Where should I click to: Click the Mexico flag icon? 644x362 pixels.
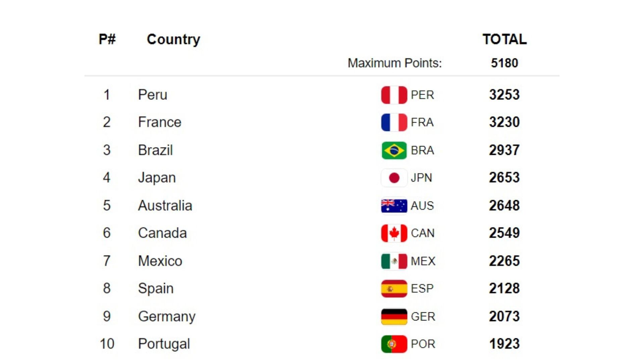pyautogui.click(x=394, y=261)
